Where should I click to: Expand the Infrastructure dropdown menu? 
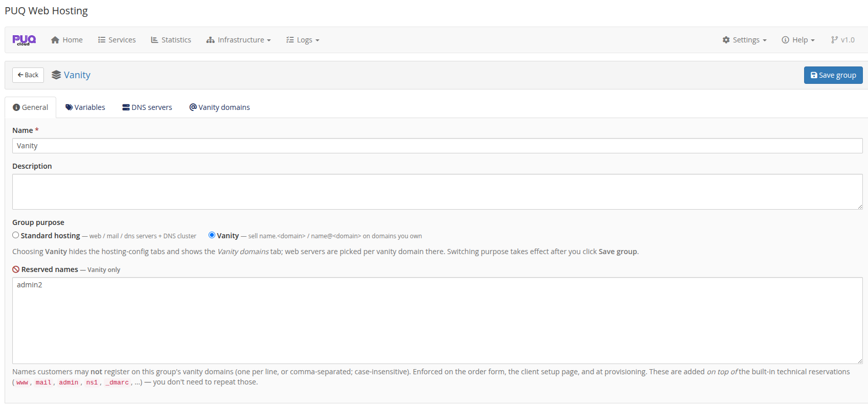(x=239, y=40)
